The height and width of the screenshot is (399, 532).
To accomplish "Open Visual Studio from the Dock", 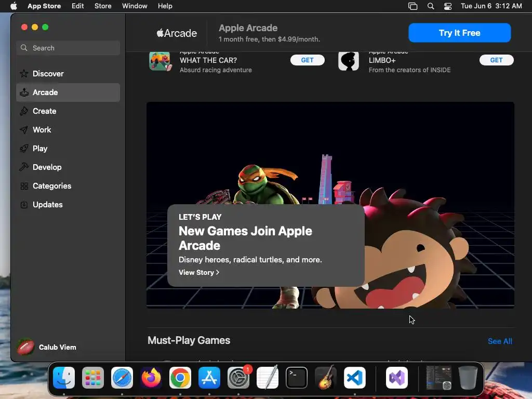I will click(x=397, y=378).
